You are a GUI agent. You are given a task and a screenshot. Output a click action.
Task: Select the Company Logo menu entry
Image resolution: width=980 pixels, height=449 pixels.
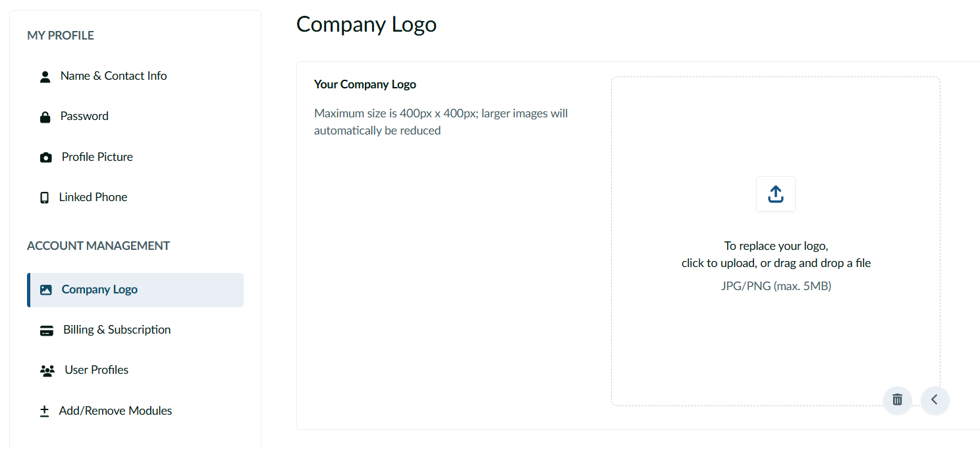click(x=99, y=289)
